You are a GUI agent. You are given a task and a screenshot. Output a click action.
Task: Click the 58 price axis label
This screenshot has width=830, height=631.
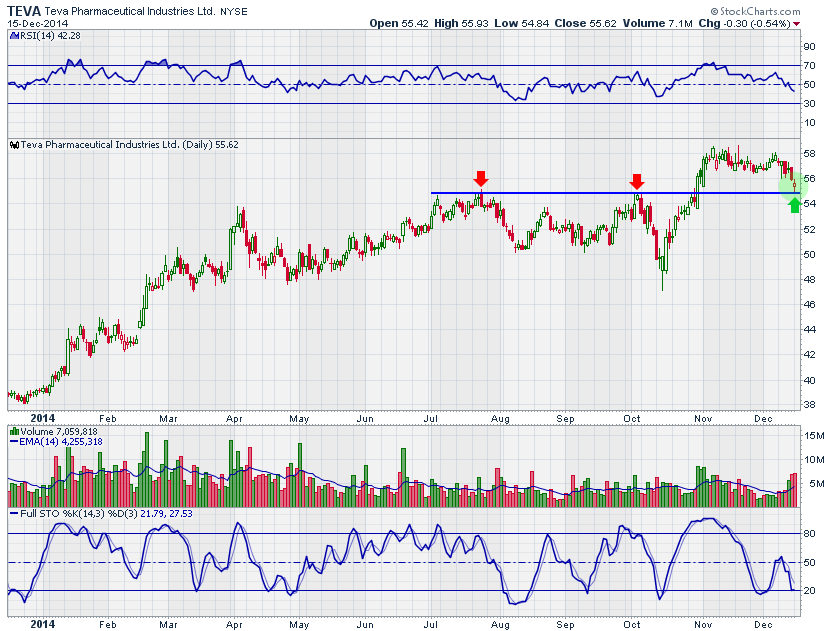[x=809, y=154]
